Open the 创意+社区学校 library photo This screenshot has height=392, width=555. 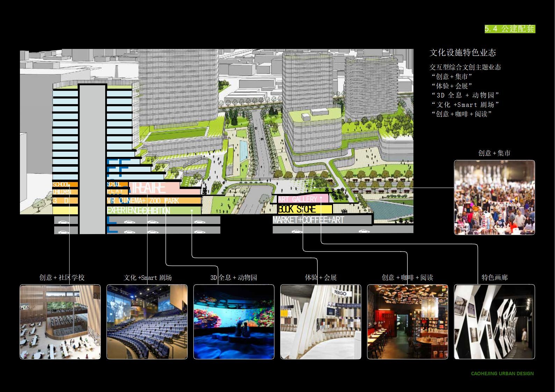click(x=60, y=322)
